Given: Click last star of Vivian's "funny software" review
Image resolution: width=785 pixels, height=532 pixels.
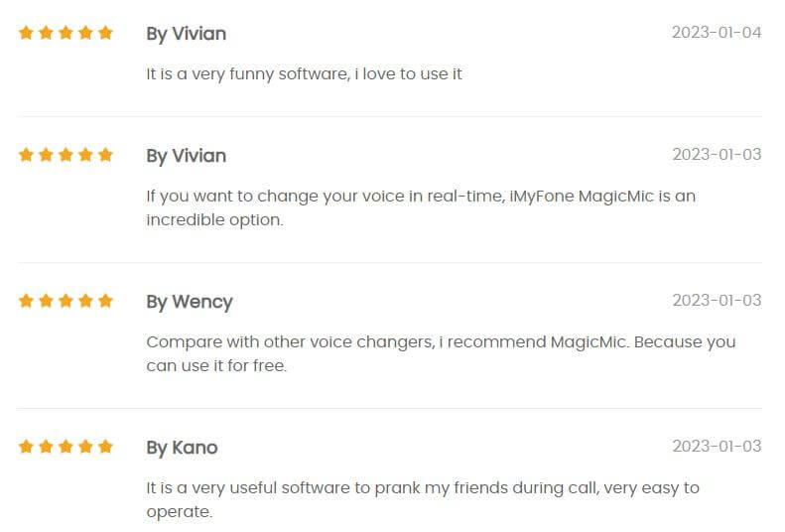Looking at the screenshot, I should [x=105, y=33].
